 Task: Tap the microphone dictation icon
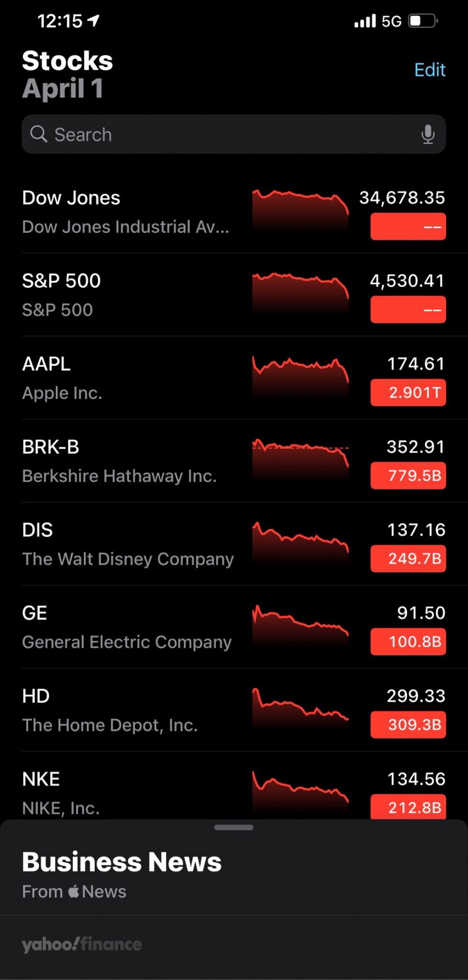(428, 135)
